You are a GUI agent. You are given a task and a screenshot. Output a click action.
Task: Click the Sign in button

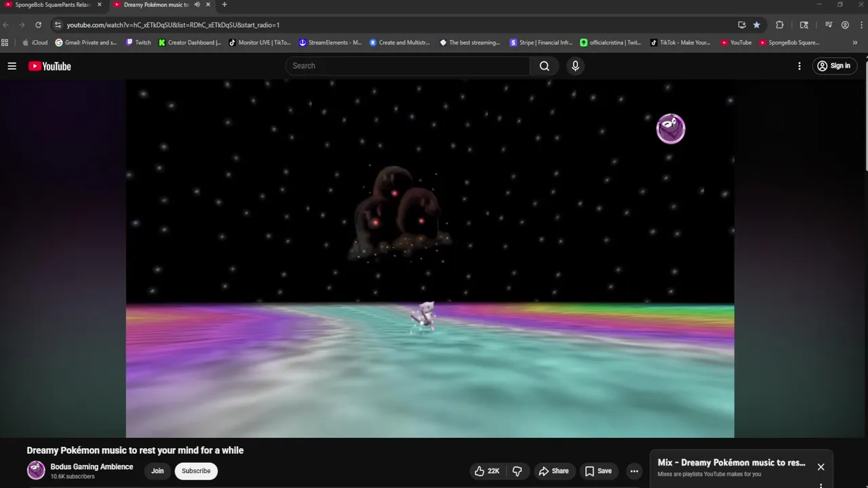[x=834, y=66]
